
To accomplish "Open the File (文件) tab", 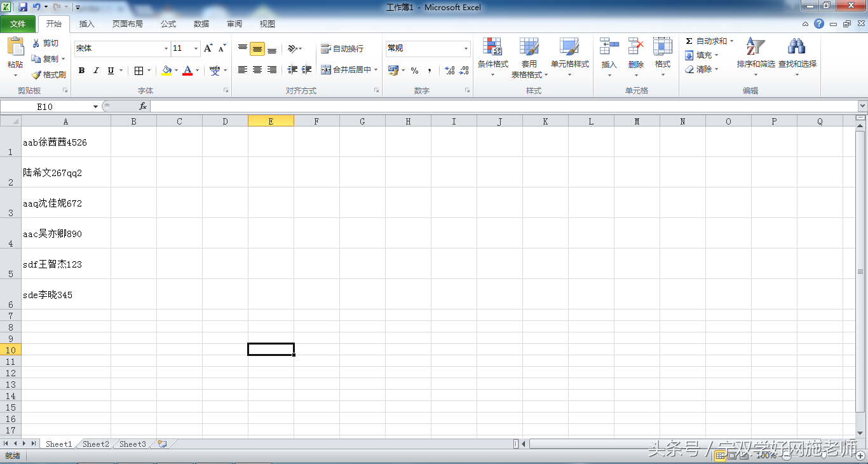I will pyautogui.click(x=18, y=24).
